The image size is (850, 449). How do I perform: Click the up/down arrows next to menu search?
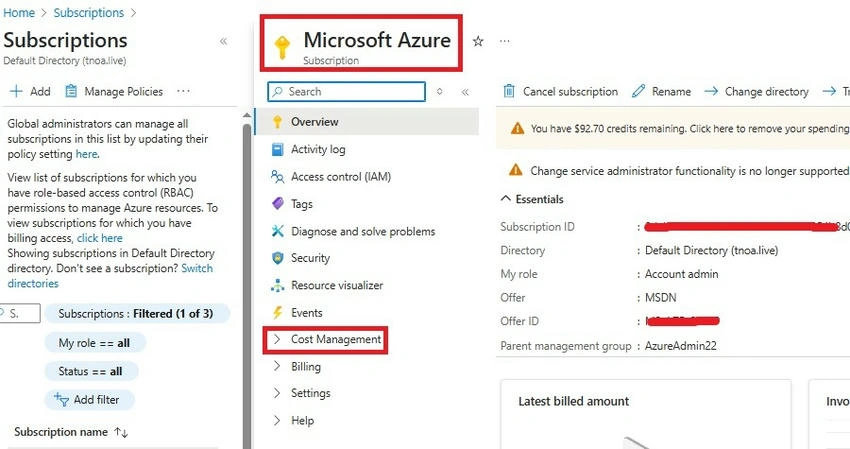click(x=440, y=92)
